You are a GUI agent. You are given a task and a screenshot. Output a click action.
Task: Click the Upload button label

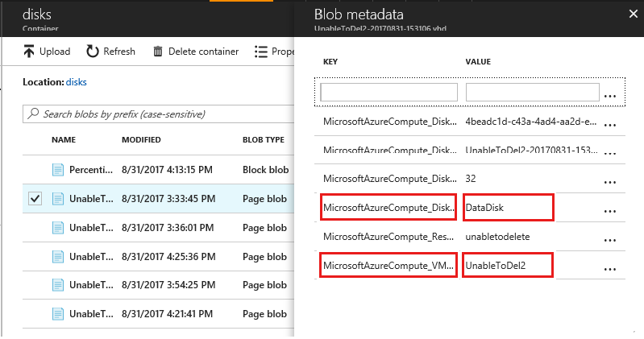coord(55,52)
